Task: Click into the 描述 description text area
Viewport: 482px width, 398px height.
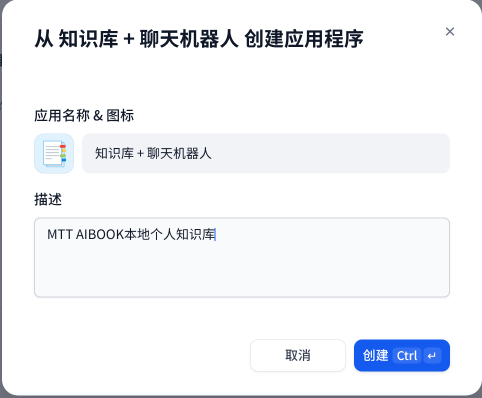Action: tap(242, 257)
